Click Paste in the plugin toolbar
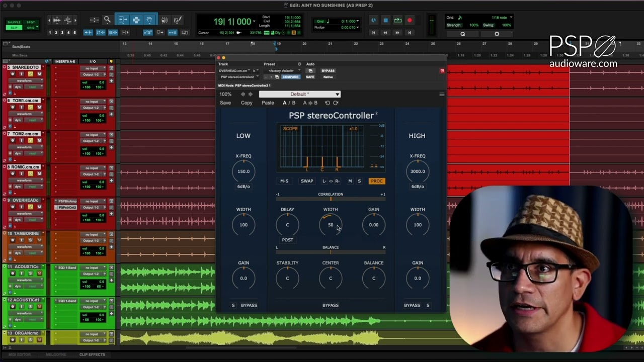The width and height of the screenshot is (644, 362). (268, 103)
